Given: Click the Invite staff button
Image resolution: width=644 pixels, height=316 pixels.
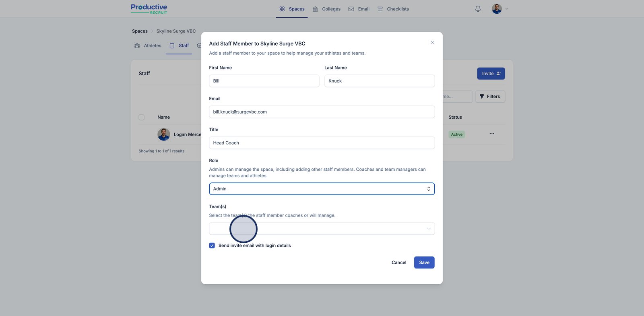Looking at the screenshot, I should click(491, 74).
